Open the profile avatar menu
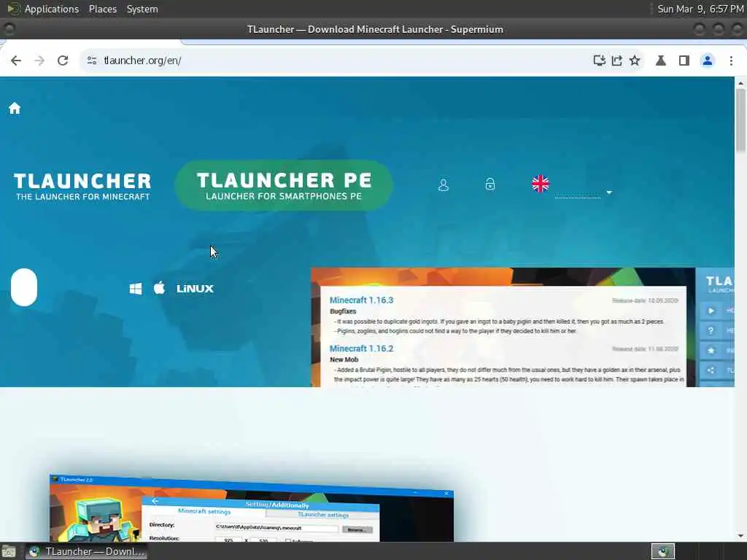747x560 pixels. click(x=708, y=61)
